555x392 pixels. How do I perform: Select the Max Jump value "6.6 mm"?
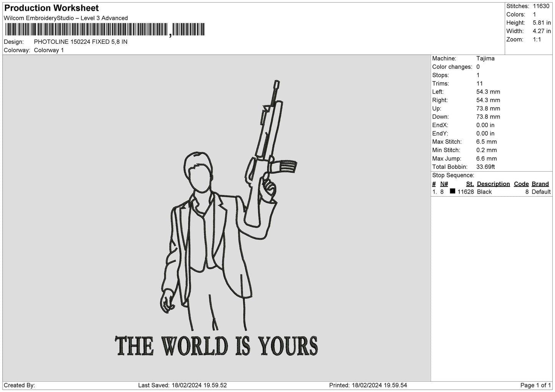pyautogui.click(x=487, y=159)
